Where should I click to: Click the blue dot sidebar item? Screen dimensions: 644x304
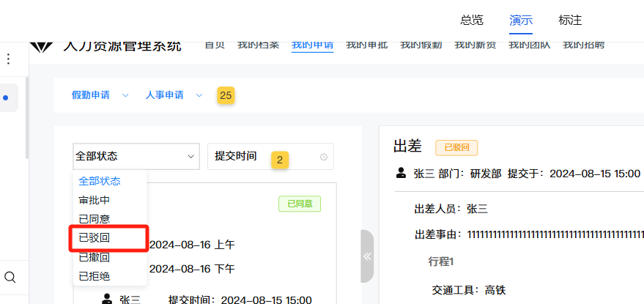click(7, 97)
